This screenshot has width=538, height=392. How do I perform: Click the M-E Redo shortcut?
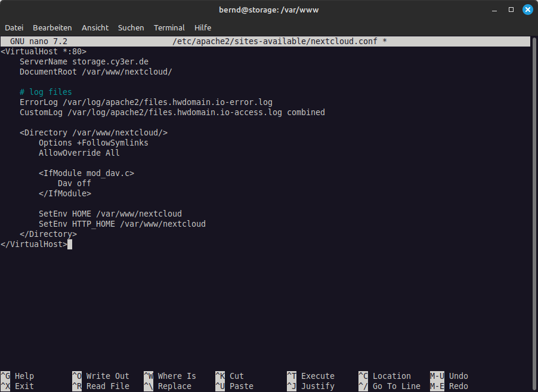click(449, 386)
